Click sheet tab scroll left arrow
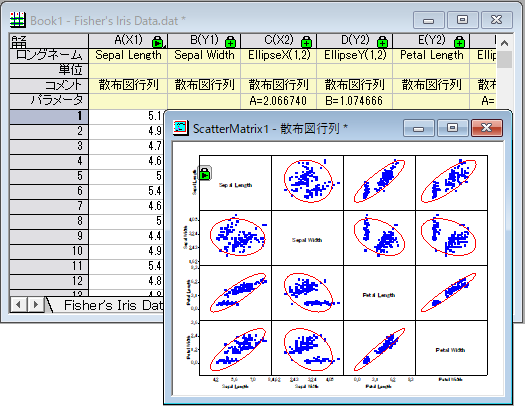Image resolution: width=525 pixels, height=406 pixels. 19,305
